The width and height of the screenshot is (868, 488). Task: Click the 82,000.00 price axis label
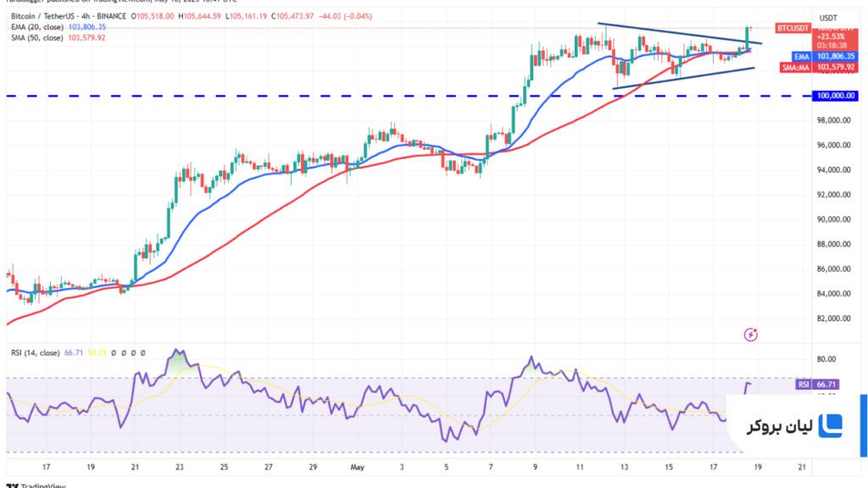tap(834, 319)
